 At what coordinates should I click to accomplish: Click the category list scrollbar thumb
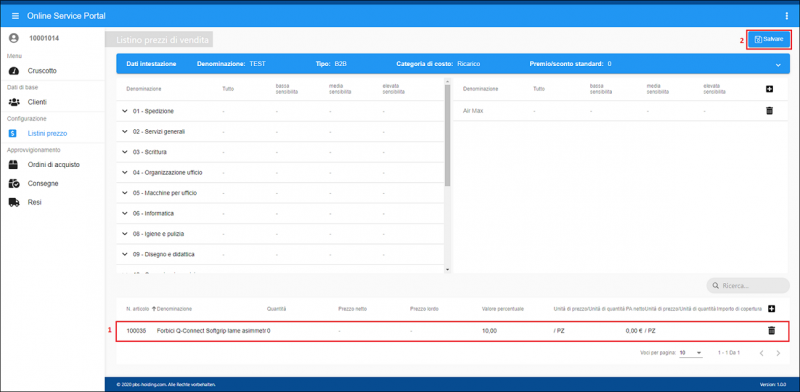pyautogui.click(x=447, y=135)
